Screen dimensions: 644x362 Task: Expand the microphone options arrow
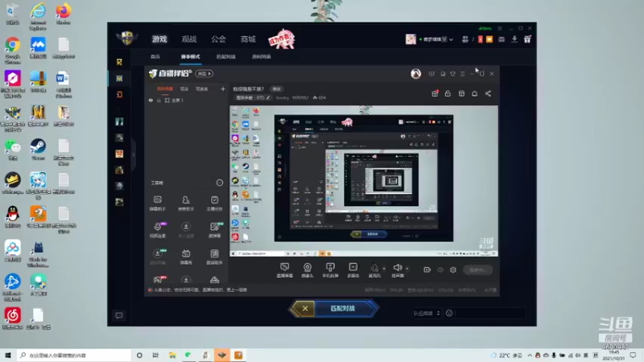384,269
